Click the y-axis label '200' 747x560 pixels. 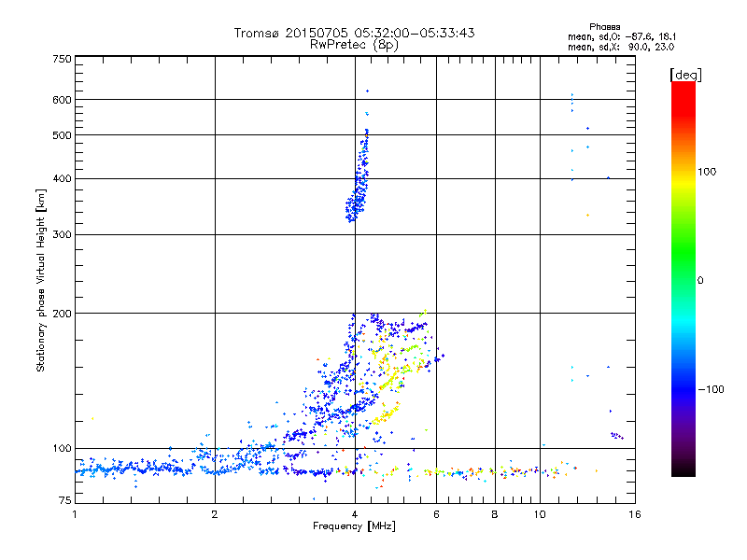click(x=62, y=314)
